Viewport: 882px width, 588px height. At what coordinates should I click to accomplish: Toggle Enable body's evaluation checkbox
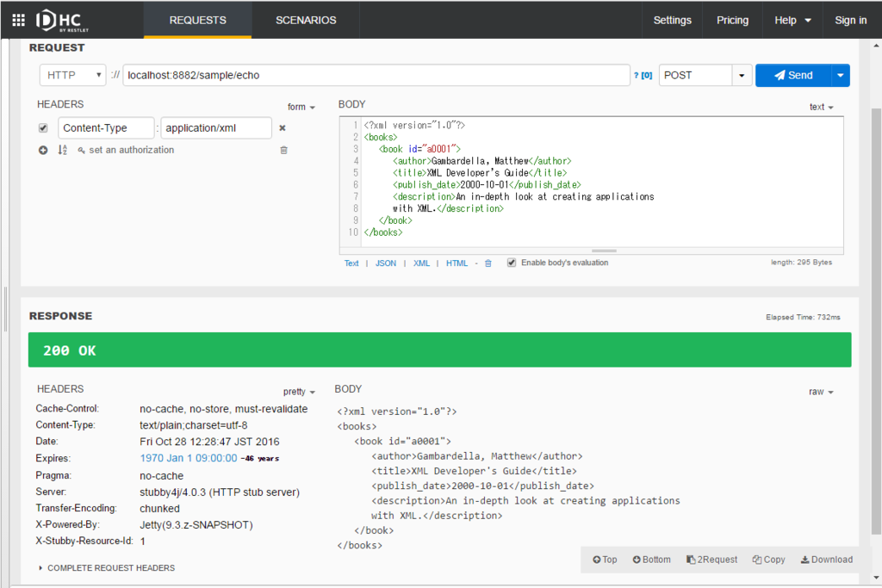pyautogui.click(x=512, y=263)
